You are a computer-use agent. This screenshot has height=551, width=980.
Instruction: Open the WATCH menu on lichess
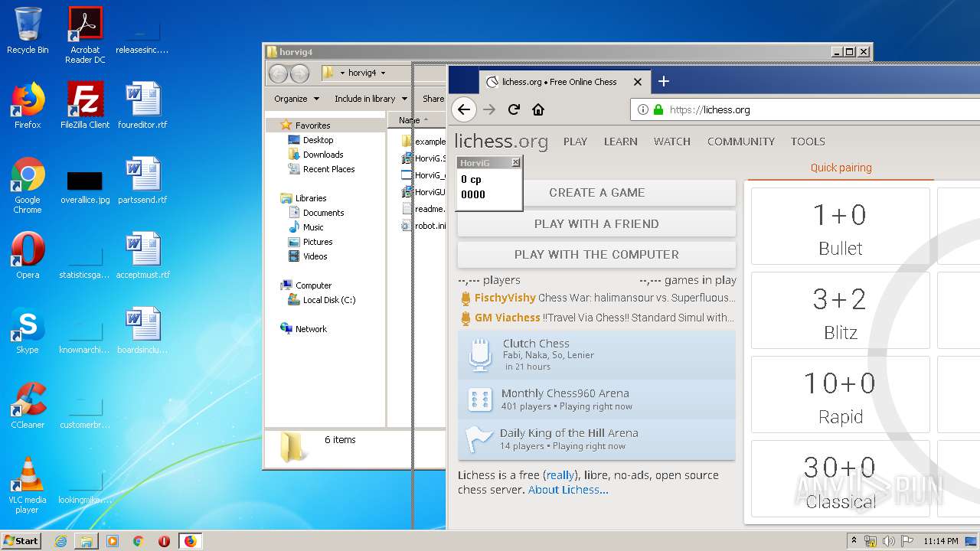[x=671, y=142]
